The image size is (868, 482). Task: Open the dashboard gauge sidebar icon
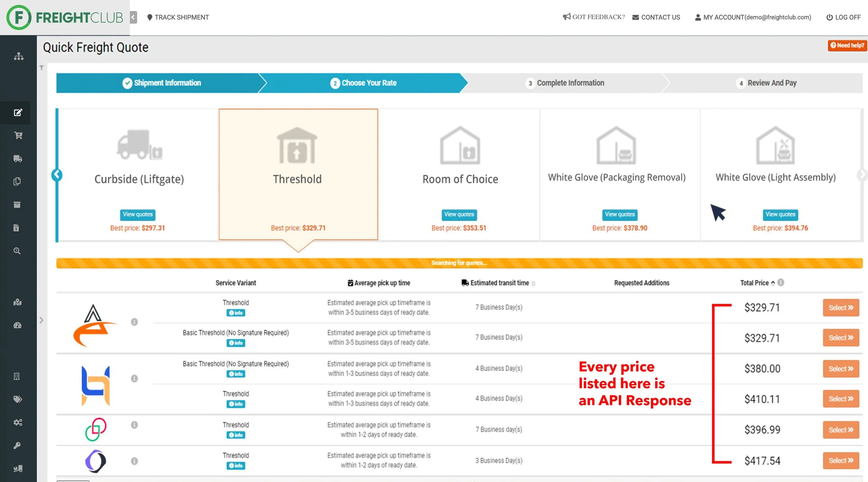pos(17,325)
